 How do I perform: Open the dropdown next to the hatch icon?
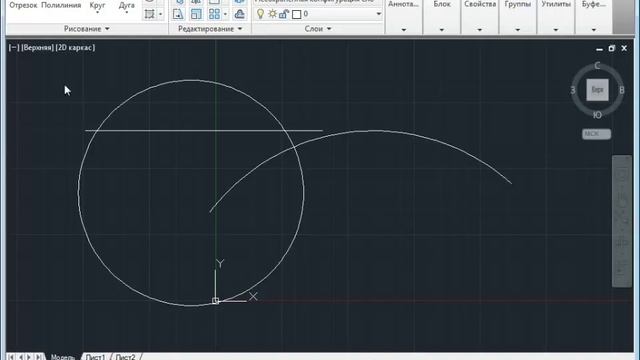(x=160, y=14)
